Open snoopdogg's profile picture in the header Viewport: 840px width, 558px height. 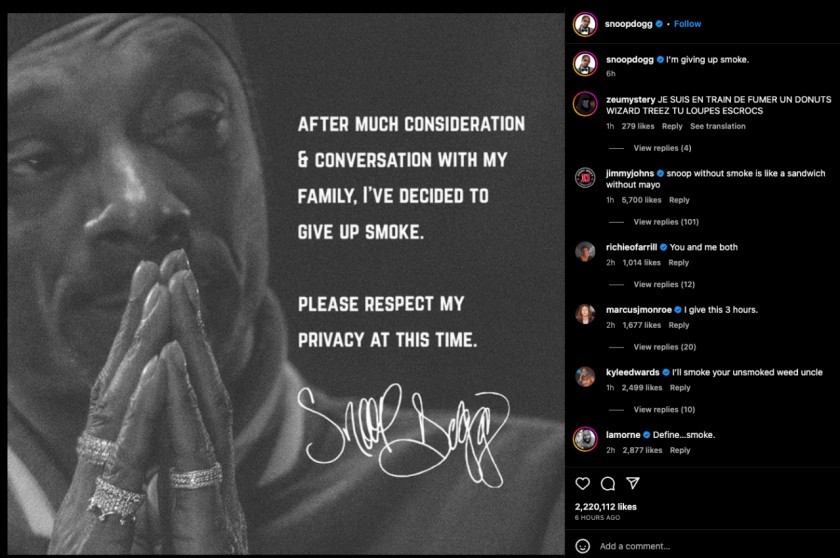[x=585, y=24]
